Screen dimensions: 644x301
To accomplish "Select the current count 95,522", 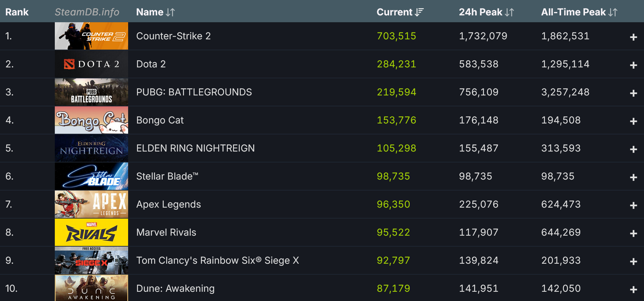I will pyautogui.click(x=393, y=233).
